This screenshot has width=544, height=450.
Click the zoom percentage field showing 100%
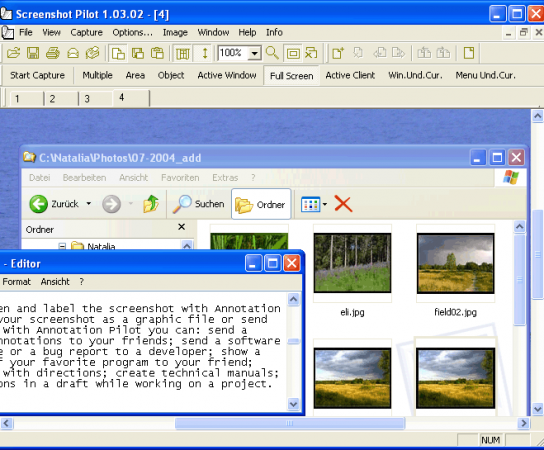tap(233, 53)
